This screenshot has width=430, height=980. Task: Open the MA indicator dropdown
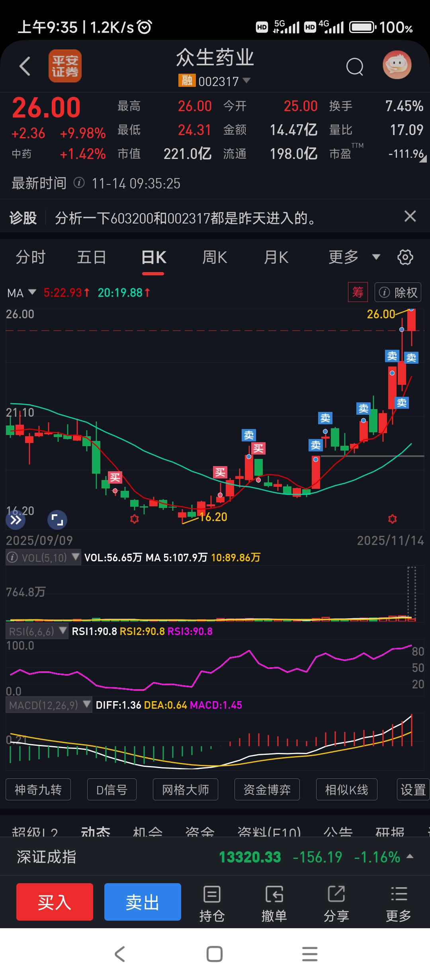pyautogui.click(x=21, y=293)
